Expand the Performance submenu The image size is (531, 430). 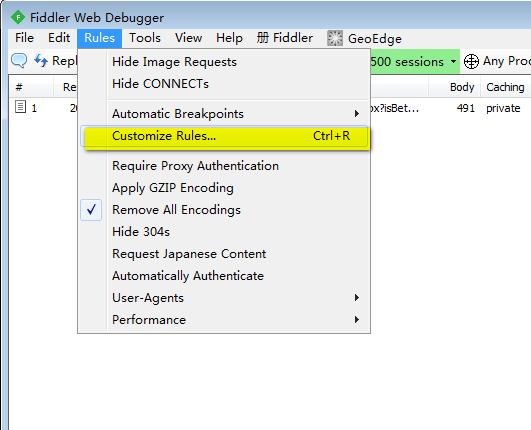[x=224, y=320]
